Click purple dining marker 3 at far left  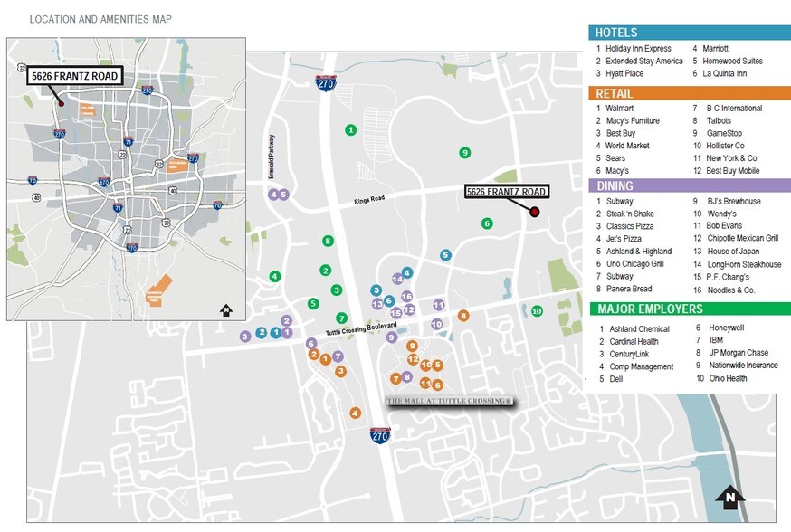(245, 337)
